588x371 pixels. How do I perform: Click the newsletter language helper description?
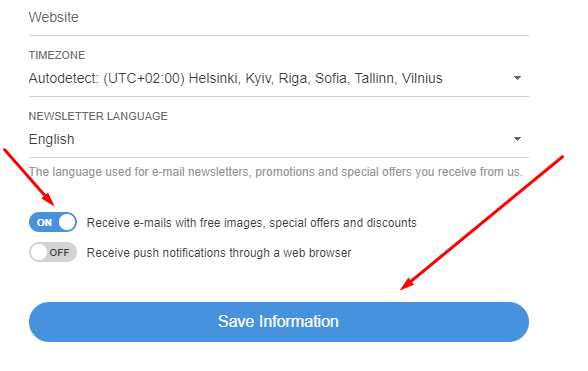[276, 172]
